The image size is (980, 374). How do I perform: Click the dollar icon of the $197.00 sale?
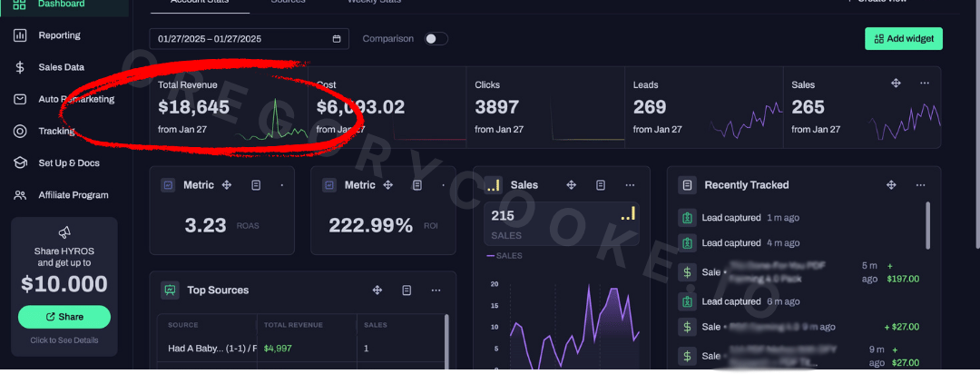[x=687, y=272]
